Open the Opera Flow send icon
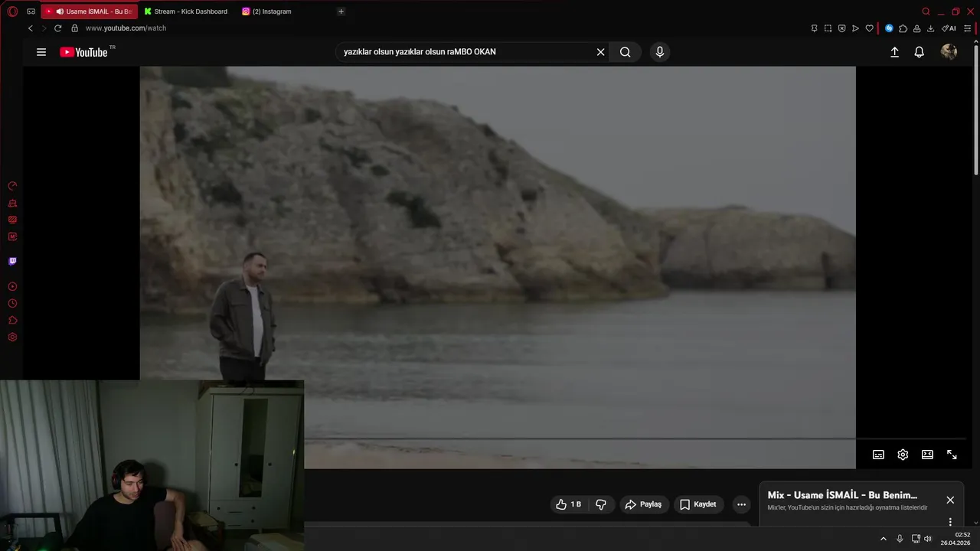 (x=855, y=28)
